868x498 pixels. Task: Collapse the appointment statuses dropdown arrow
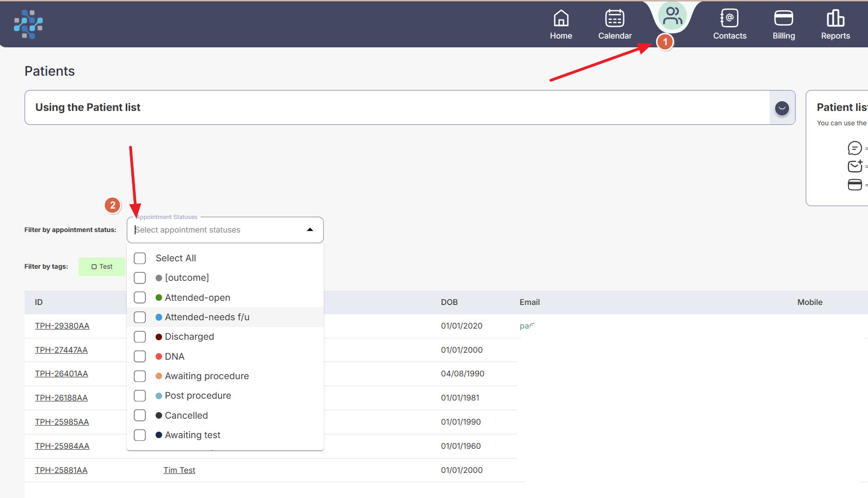[310, 230]
